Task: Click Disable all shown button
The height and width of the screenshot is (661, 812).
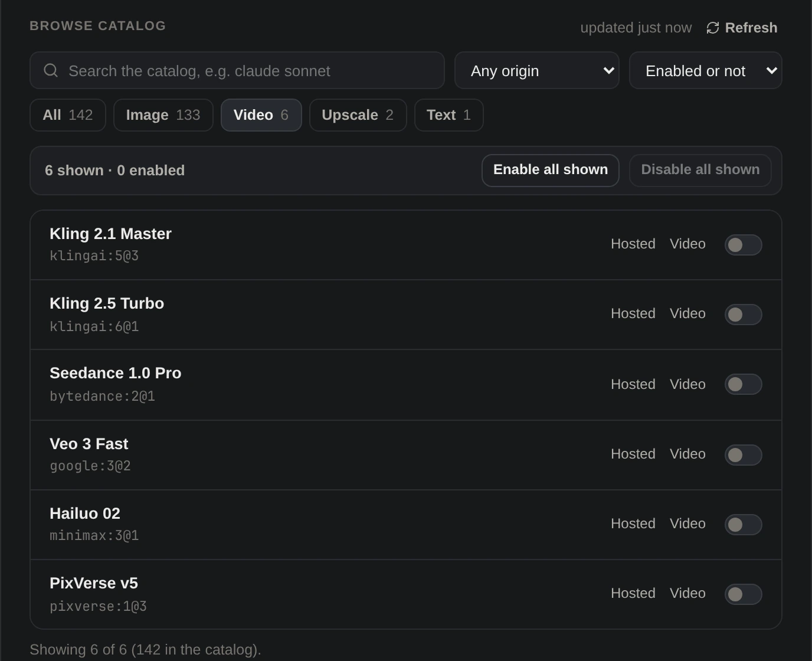Action: tap(700, 170)
